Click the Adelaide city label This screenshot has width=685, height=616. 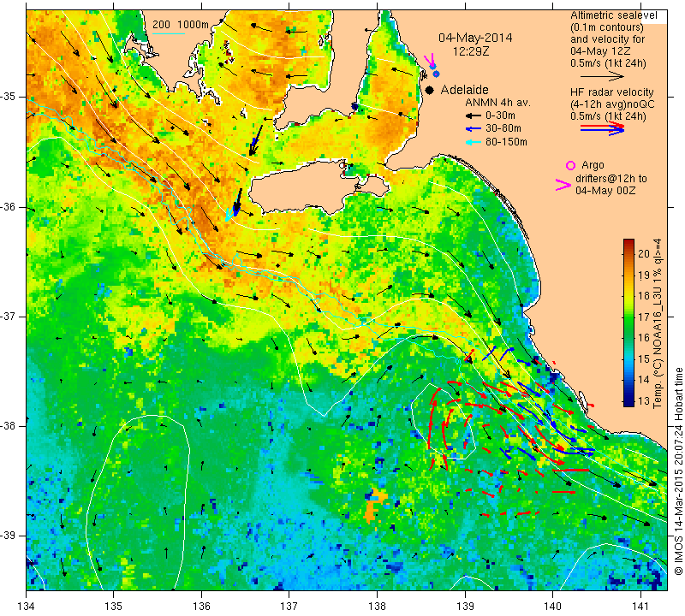tap(464, 90)
